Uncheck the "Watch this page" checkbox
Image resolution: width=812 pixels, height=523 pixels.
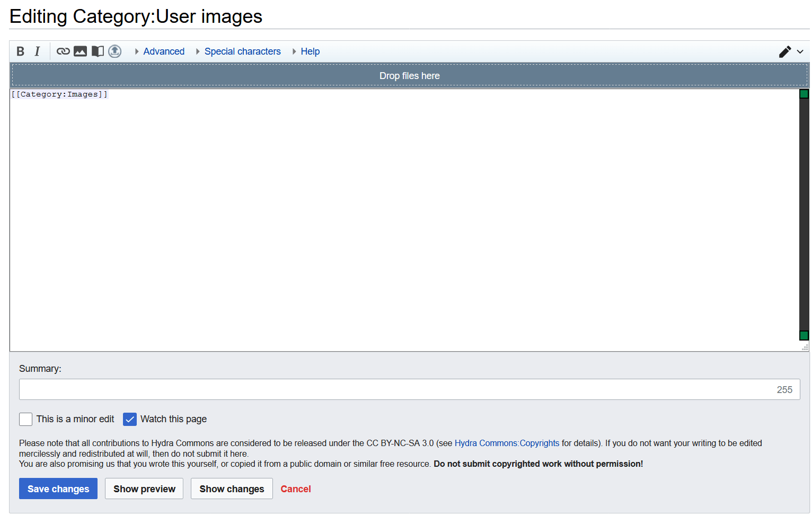point(130,419)
